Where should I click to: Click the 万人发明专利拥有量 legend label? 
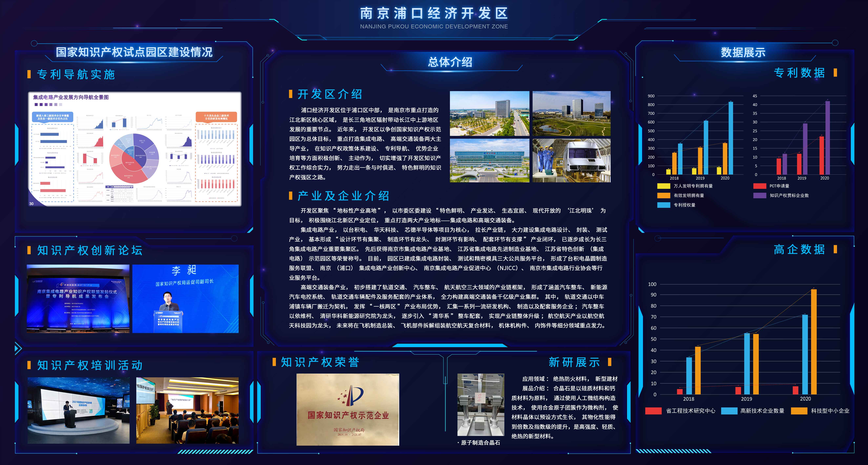[x=693, y=186]
